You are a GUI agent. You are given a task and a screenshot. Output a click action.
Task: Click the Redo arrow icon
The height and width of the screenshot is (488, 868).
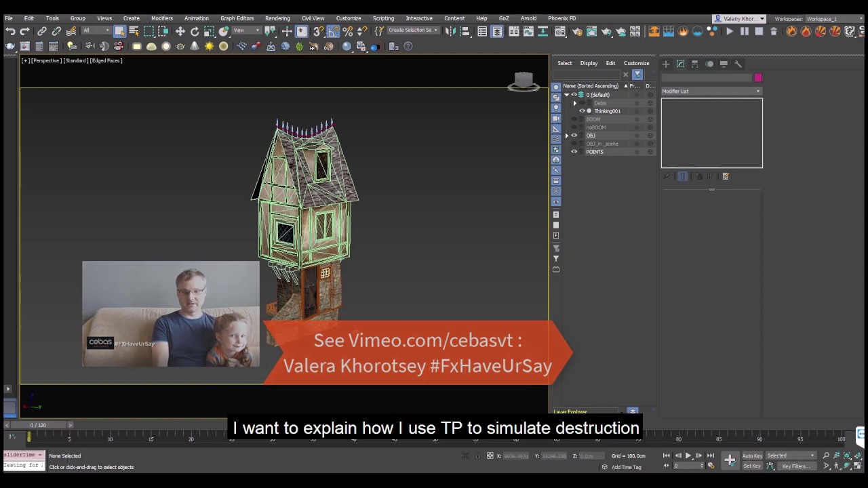pos(24,31)
